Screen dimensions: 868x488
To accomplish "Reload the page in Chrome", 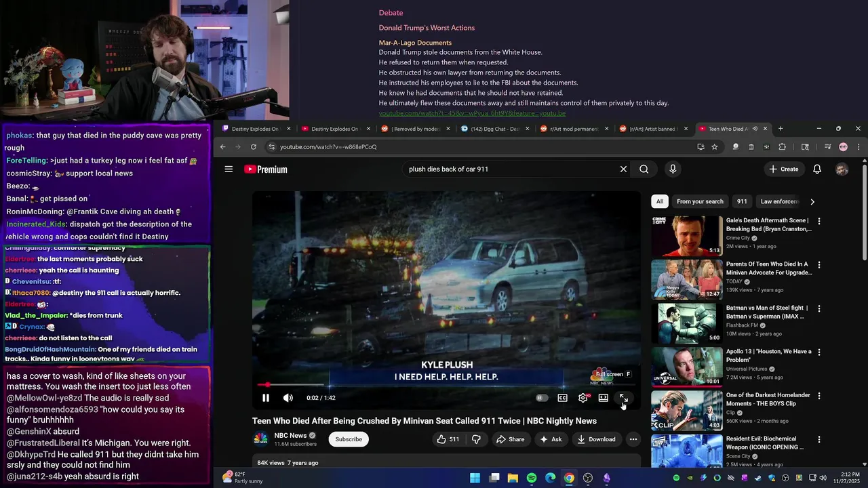I will point(253,147).
